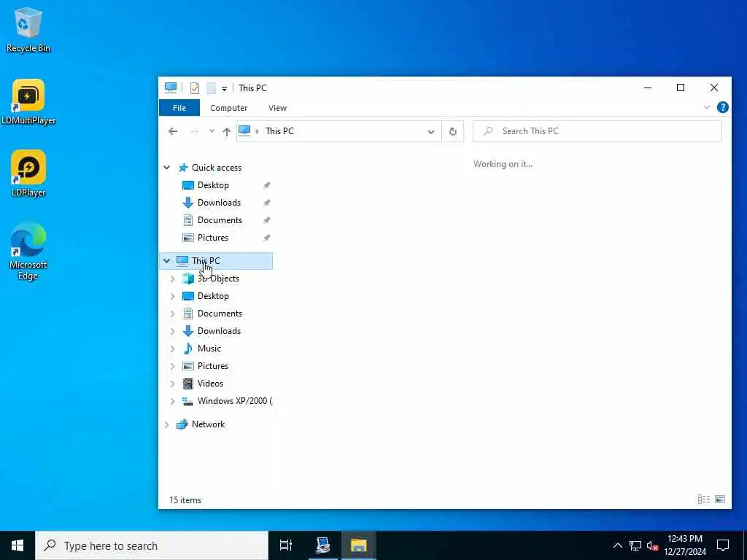747x560 pixels.
Task: Open pinned Documents under Quick access
Action: tap(220, 220)
